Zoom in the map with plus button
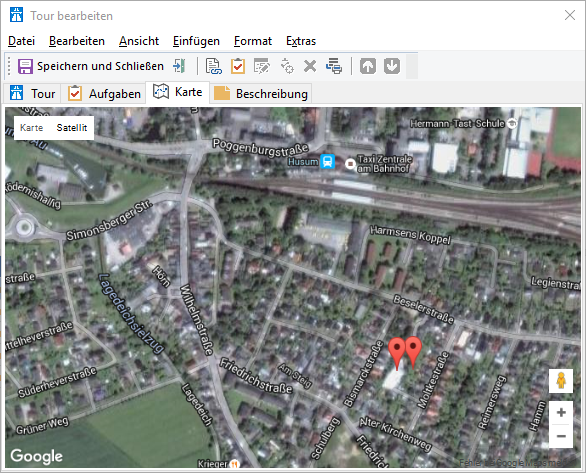Screen dimensions: 586x473 click(561, 412)
